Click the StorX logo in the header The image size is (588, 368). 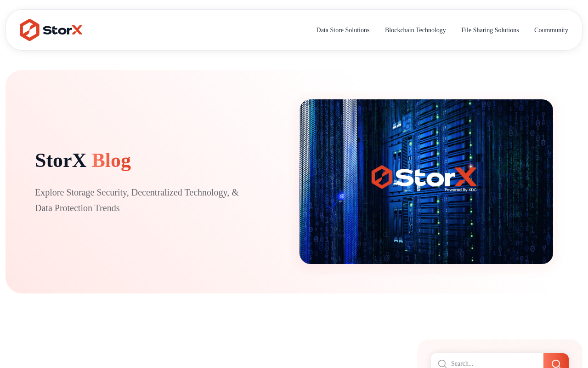(x=51, y=30)
